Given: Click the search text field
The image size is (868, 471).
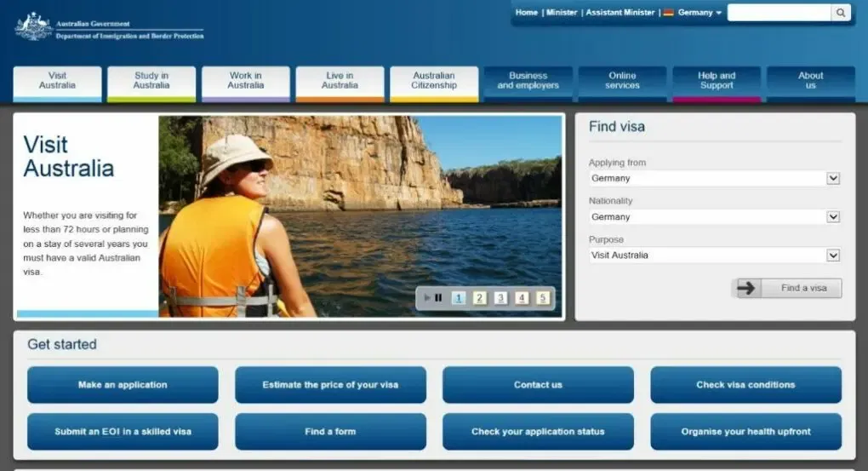Looking at the screenshot, I should (x=779, y=13).
